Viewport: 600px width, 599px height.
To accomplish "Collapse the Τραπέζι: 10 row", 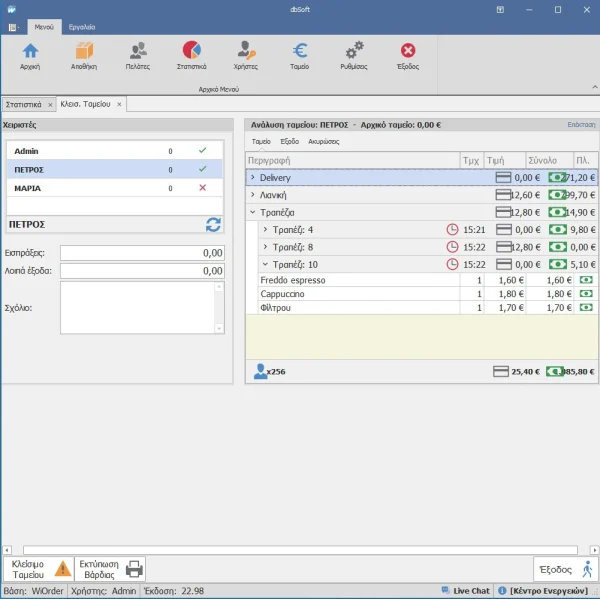I will 265,264.
